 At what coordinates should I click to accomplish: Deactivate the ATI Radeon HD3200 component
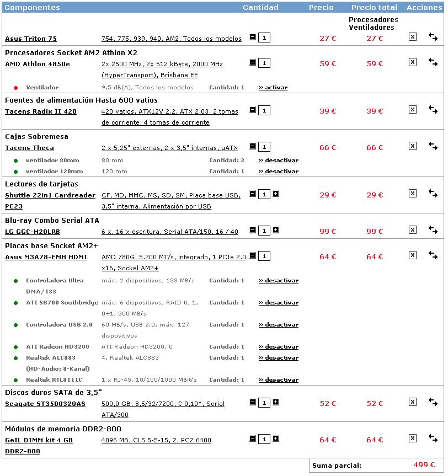pos(279,347)
